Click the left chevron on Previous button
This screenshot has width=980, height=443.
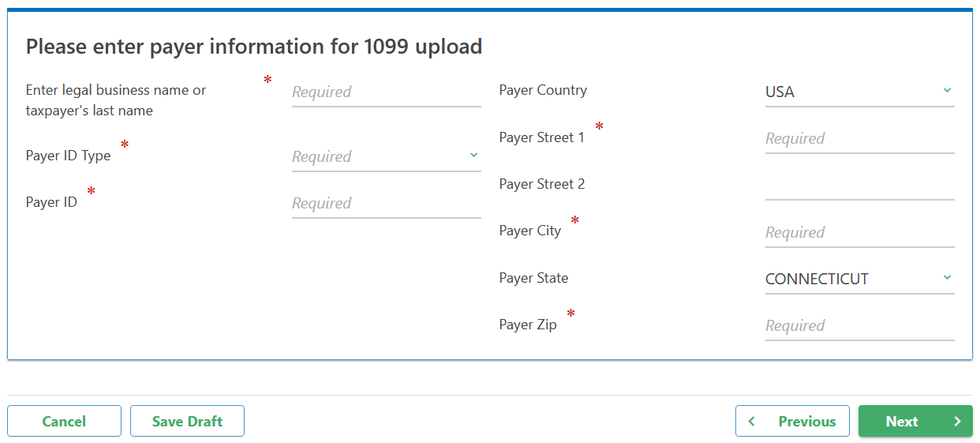click(x=752, y=422)
